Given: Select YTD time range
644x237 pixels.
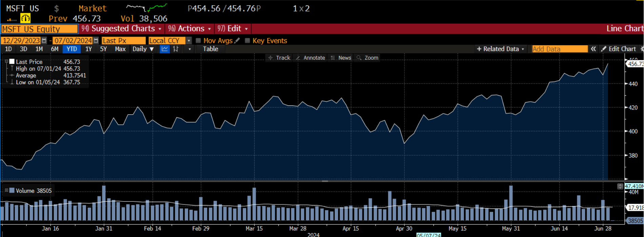Looking at the screenshot, I should click(x=72, y=49).
